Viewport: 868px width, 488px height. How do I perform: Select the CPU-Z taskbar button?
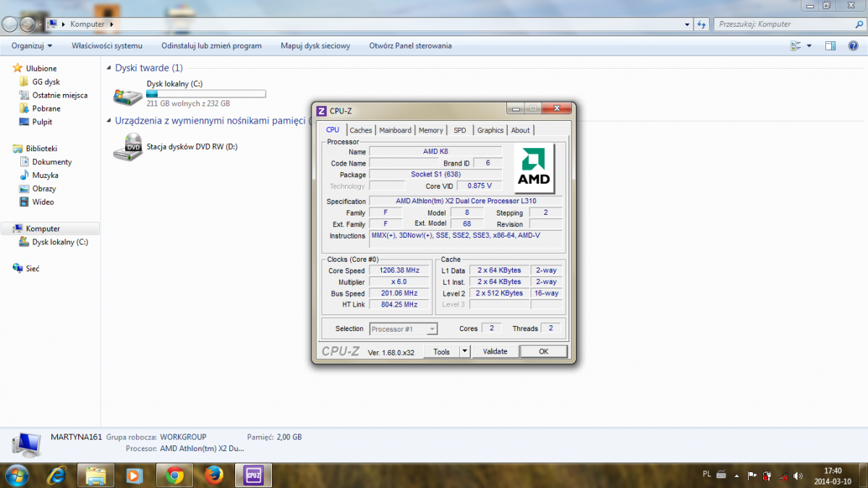coord(253,475)
